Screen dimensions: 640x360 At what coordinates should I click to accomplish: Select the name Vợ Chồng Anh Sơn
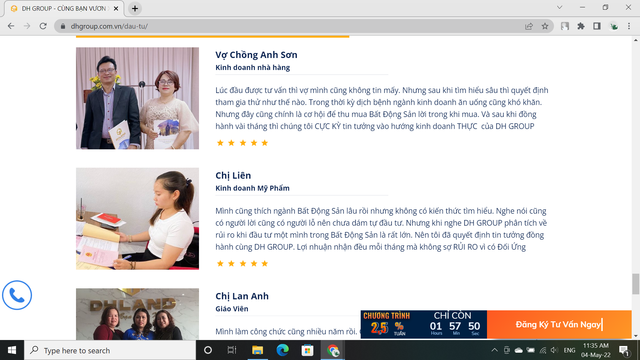click(x=256, y=55)
